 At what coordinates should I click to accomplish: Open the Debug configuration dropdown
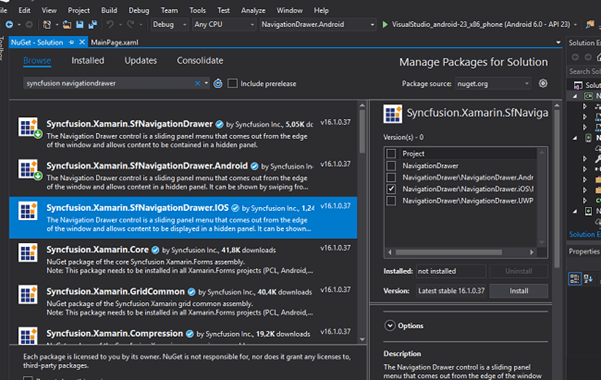pyautogui.click(x=169, y=25)
